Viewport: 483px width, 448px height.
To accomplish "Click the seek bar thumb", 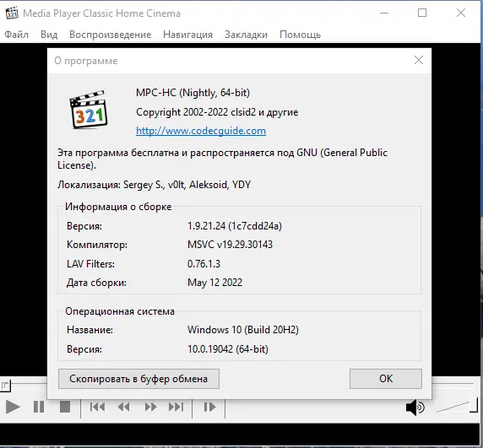I will [6, 386].
